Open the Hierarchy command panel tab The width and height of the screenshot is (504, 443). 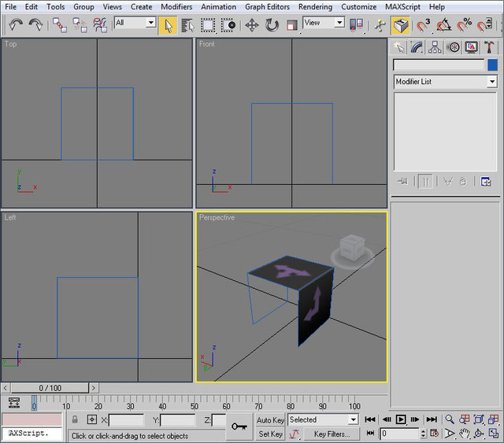coord(435,47)
